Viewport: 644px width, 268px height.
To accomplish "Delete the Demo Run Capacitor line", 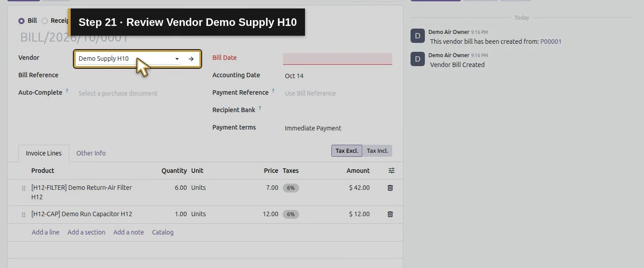I will click(390, 214).
